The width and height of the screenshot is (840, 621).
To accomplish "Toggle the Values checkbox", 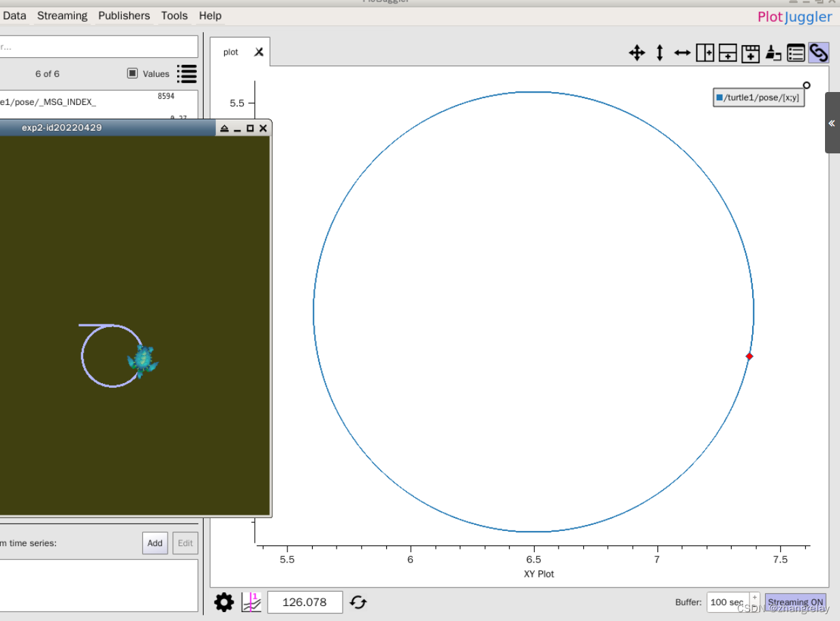I will (132, 74).
